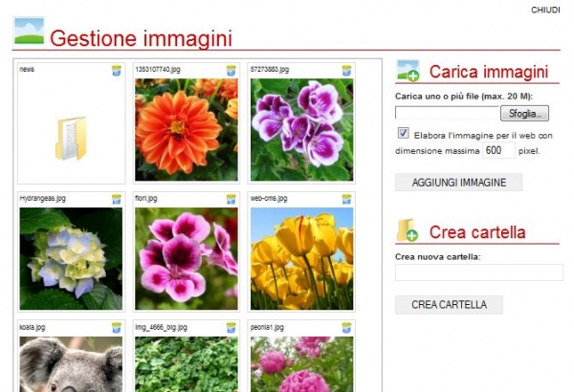
Task: Click the Sfoglia browse button
Action: [524, 114]
